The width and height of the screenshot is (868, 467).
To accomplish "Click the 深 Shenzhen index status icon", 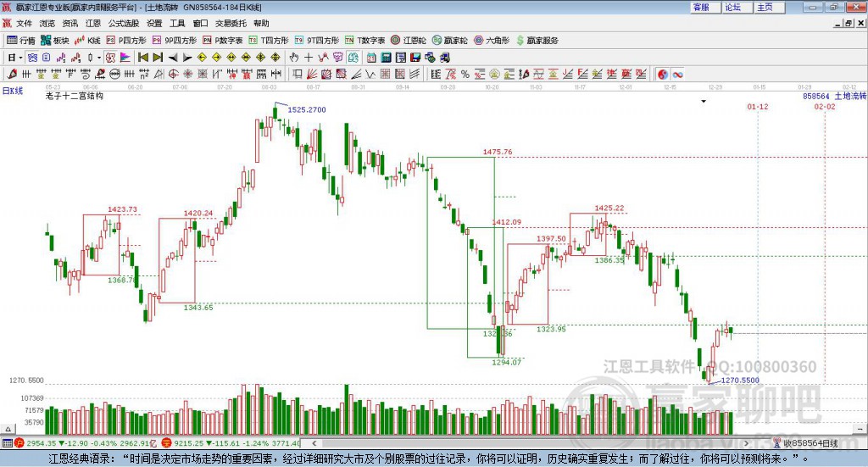I will pyautogui.click(x=167, y=443).
